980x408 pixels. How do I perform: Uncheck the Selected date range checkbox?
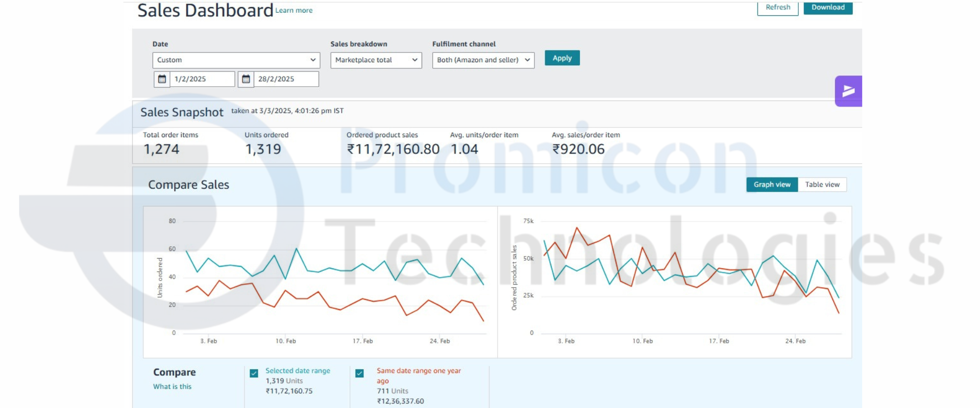point(254,373)
